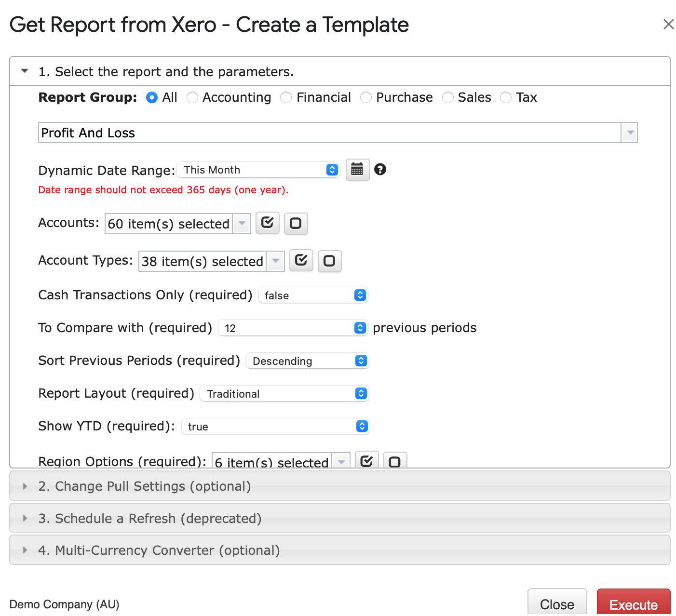This screenshot has height=616, width=676.
Task: Open the Report Layout Traditional dropdown
Action: [284, 393]
